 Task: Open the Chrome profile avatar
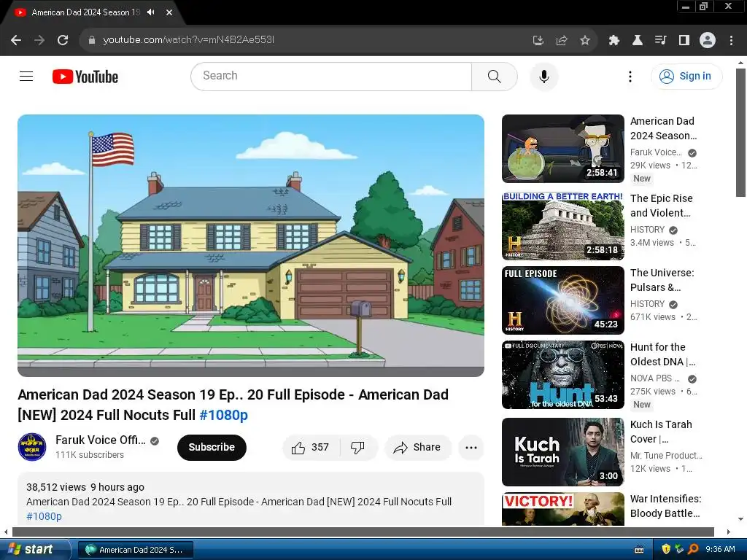(x=708, y=40)
